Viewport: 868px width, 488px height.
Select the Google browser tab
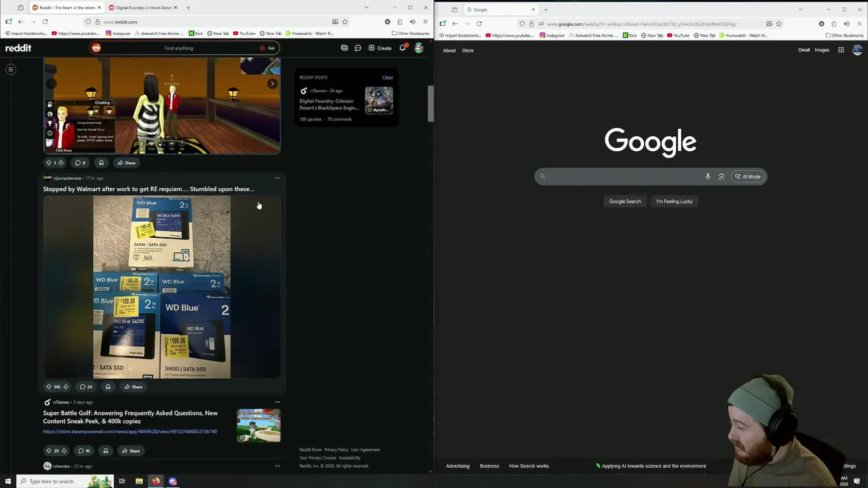point(499,9)
